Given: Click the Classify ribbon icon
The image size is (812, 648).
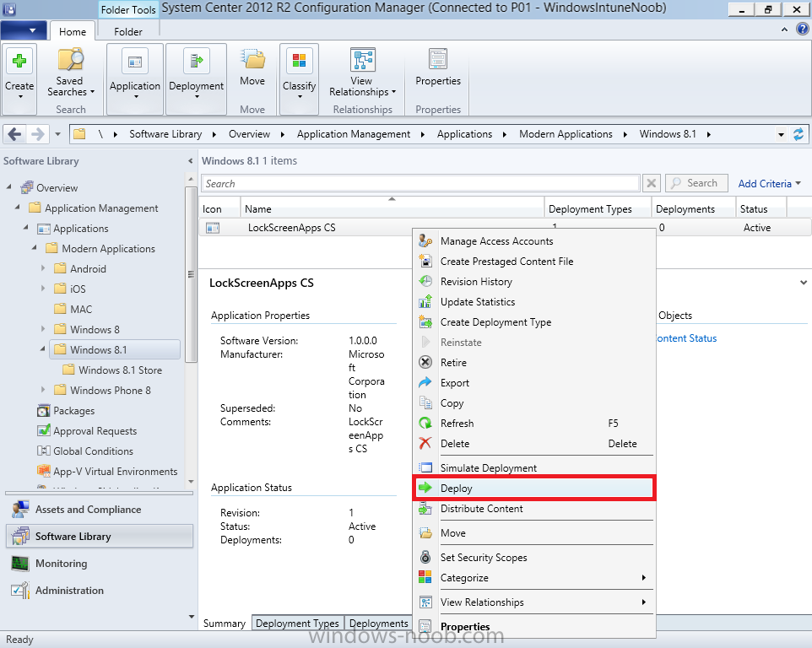Looking at the screenshot, I should click(x=299, y=61).
